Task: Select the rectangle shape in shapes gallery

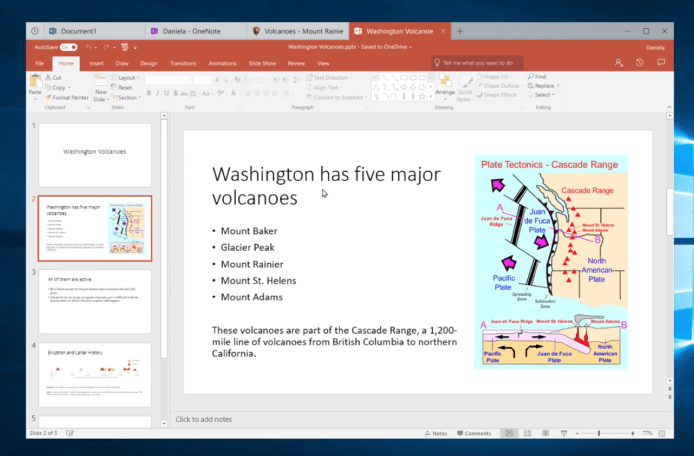Action: 404,77
